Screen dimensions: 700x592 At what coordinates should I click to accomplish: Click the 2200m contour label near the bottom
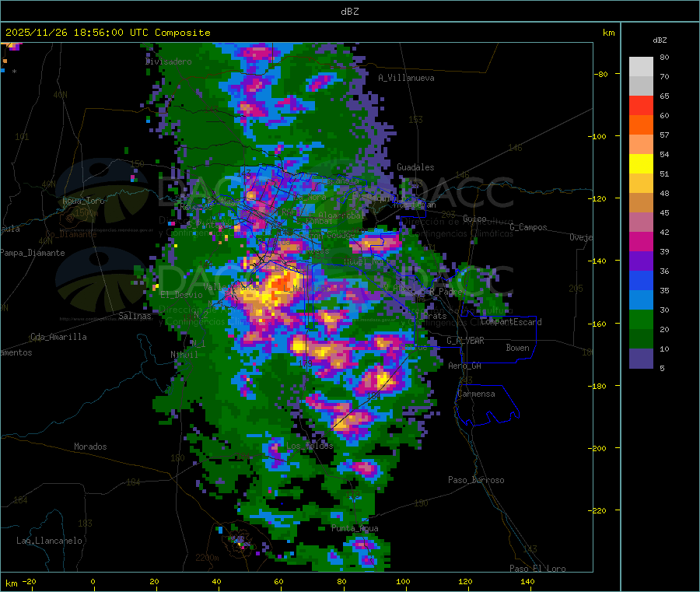[207, 558]
